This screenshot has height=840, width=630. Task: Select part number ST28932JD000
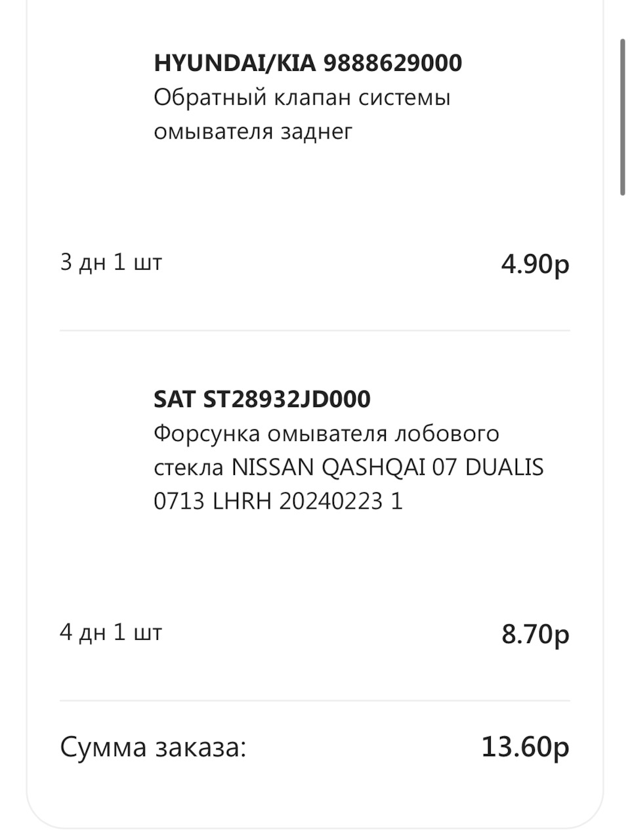pyautogui.click(x=287, y=399)
